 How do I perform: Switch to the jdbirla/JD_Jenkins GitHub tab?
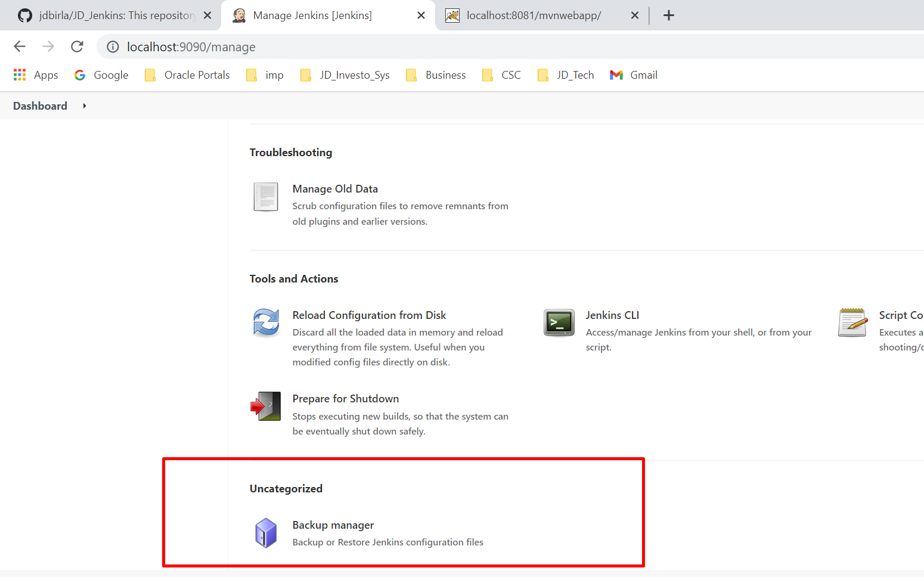(x=110, y=15)
